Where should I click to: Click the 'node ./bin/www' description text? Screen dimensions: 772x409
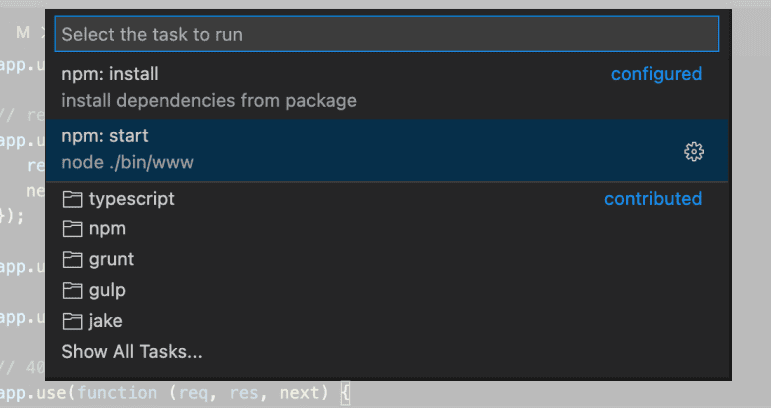click(x=127, y=163)
